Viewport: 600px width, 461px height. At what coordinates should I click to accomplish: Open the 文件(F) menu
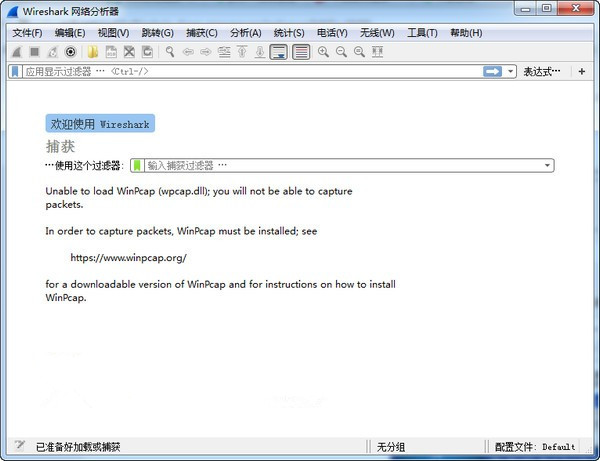[28, 33]
